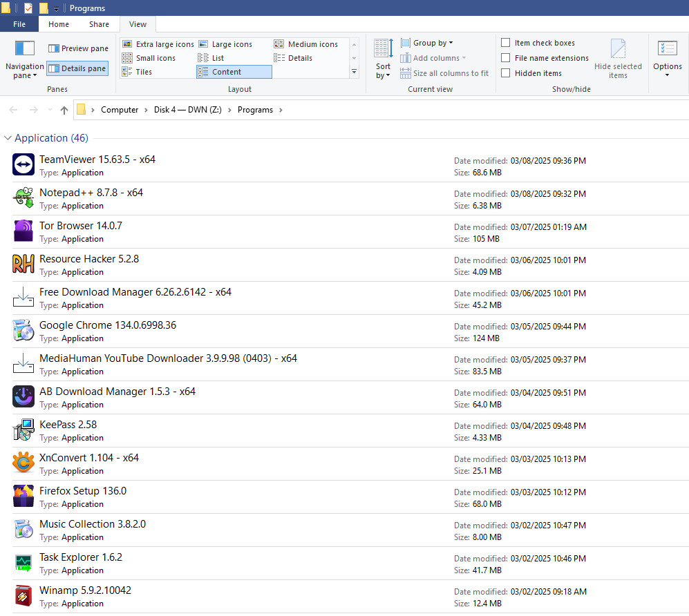Expand chevron after Programs breadcrumb
This screenshot has height=616, width=689.
coord(281,110)
